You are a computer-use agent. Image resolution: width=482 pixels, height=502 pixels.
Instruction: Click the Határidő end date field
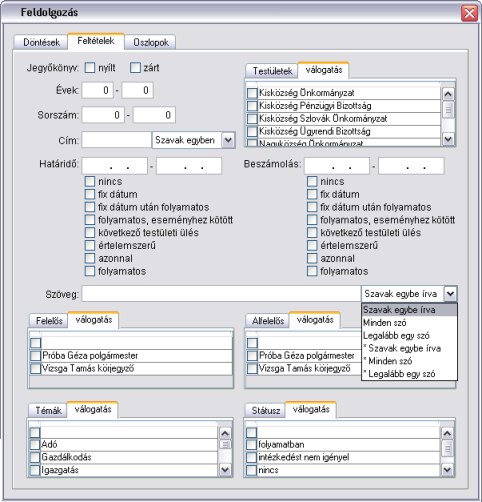point(189,166)
